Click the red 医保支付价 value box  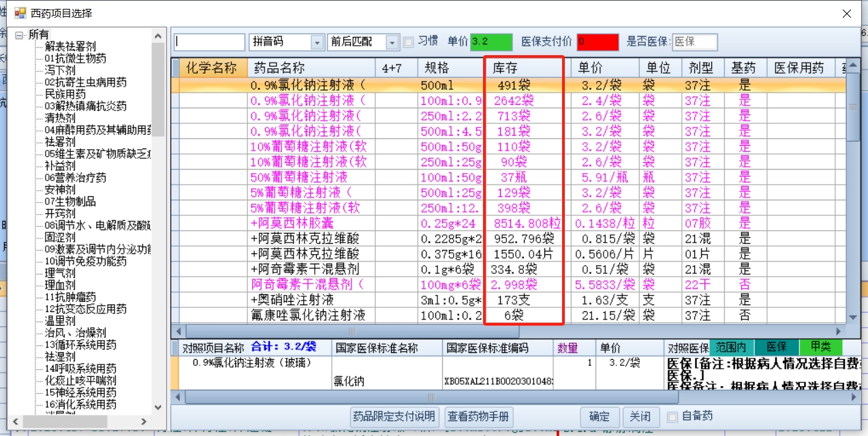coord(598,42)
